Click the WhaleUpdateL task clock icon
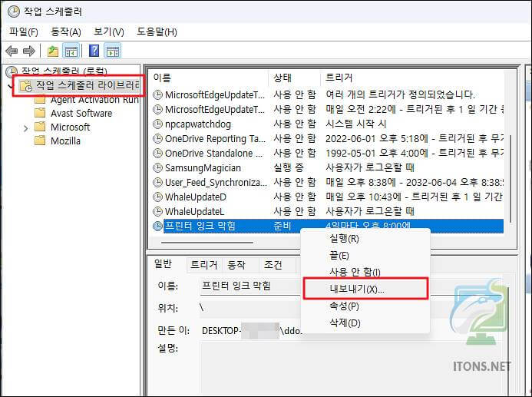Image resolution: width=532 pixels, height=397 pixels. [157, 211]
